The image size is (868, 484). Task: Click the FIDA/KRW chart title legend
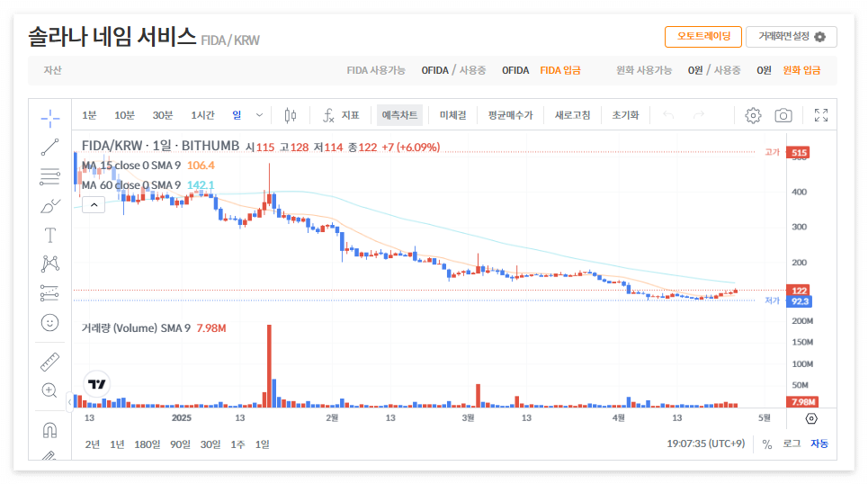click(160, 146)
